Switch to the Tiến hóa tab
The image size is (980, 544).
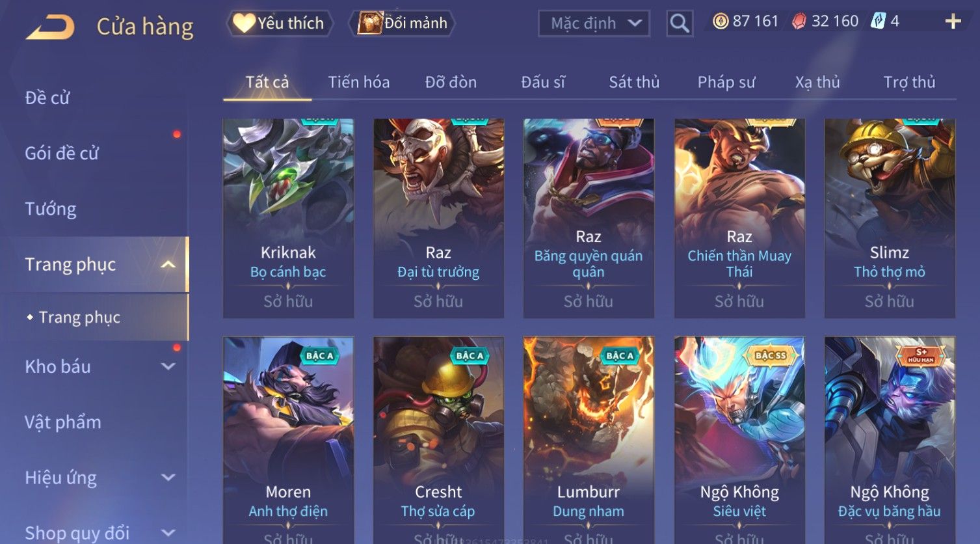coord(359,82)
